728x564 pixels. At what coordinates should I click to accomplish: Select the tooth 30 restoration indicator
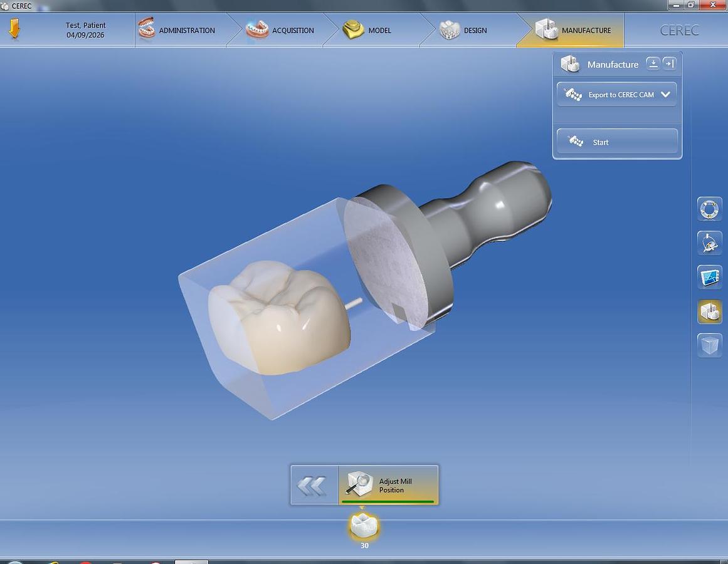point(364,526)
